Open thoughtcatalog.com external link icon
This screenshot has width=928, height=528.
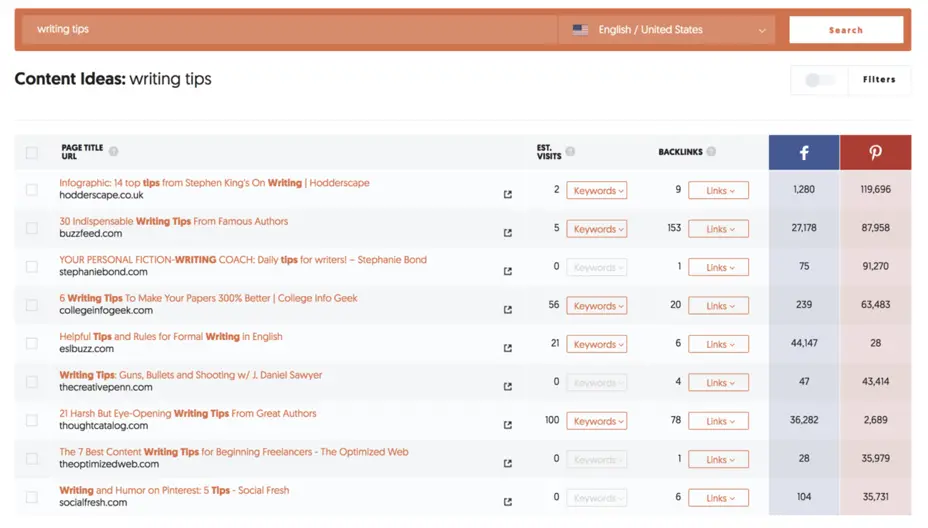[x=507, y=425]
